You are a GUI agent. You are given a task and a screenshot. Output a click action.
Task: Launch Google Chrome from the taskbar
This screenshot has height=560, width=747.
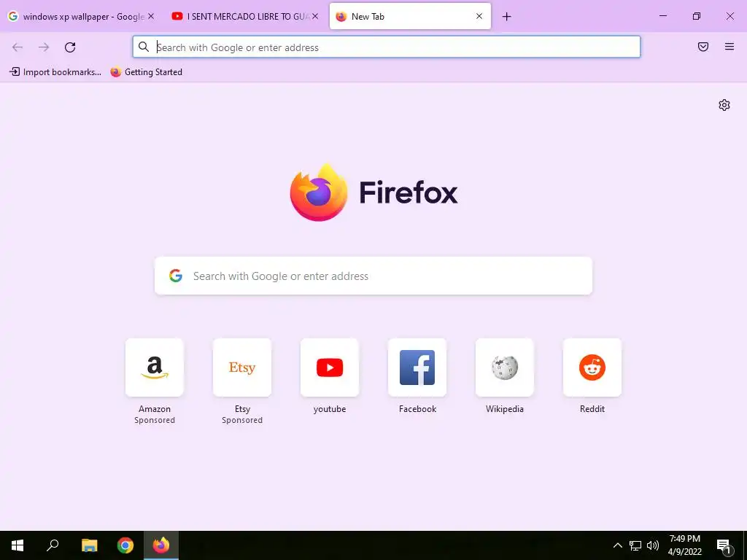point(125,545)
